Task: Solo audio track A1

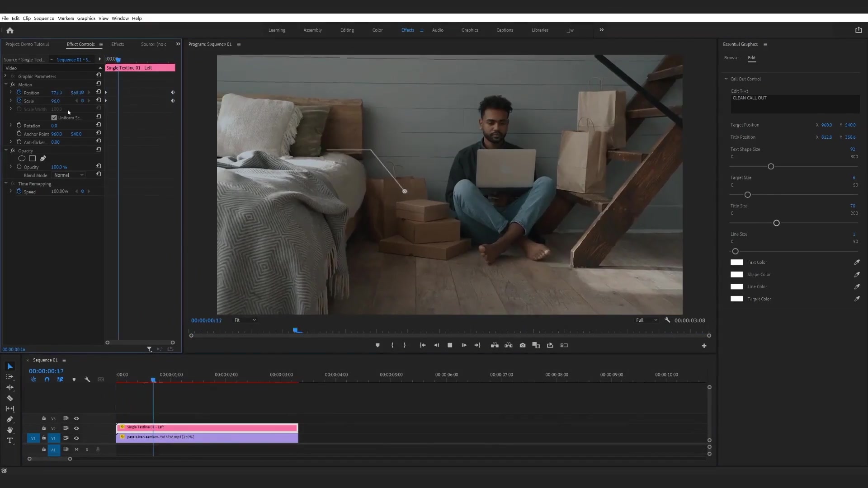Action: (87, 450)
